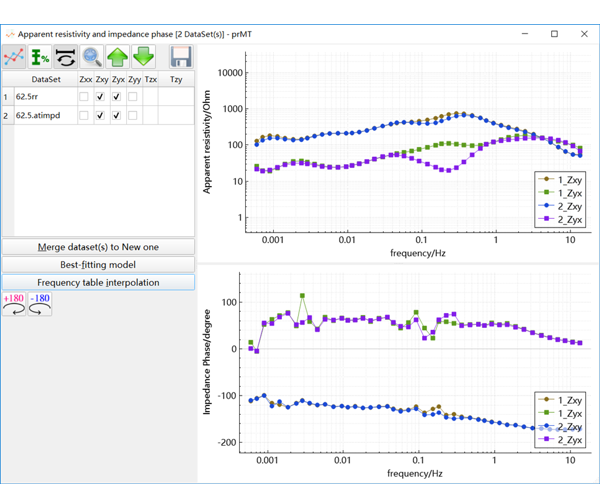Screen dimensions: 600x500
Task: Check Zyy for dataset 62.5.atimpd
Action: (133, 115)
